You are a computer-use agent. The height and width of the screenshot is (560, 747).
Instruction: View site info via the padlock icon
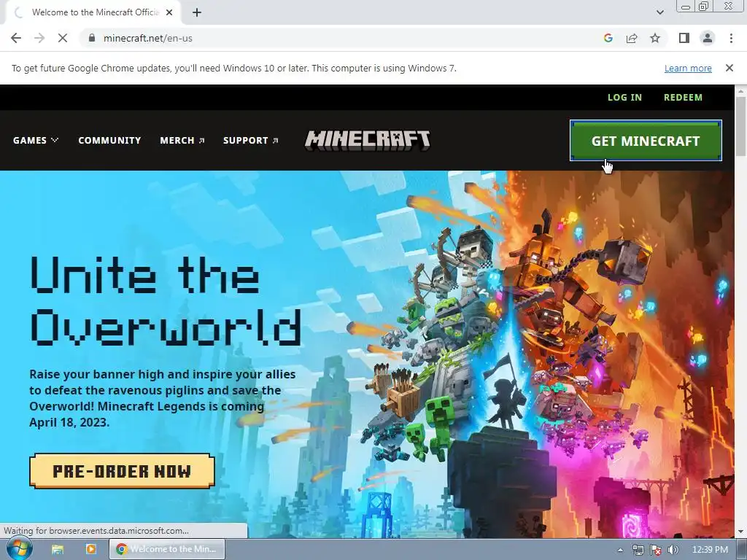(92, 38)
